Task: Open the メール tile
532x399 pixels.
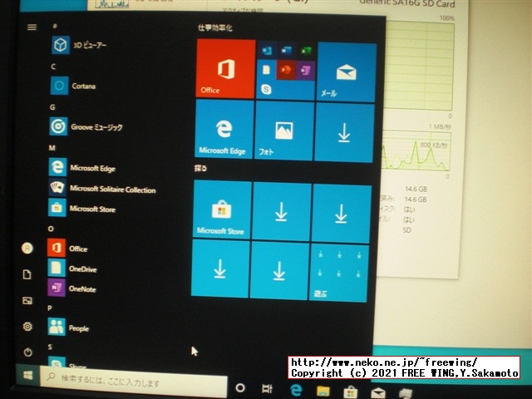Action: tap(346, 72)
